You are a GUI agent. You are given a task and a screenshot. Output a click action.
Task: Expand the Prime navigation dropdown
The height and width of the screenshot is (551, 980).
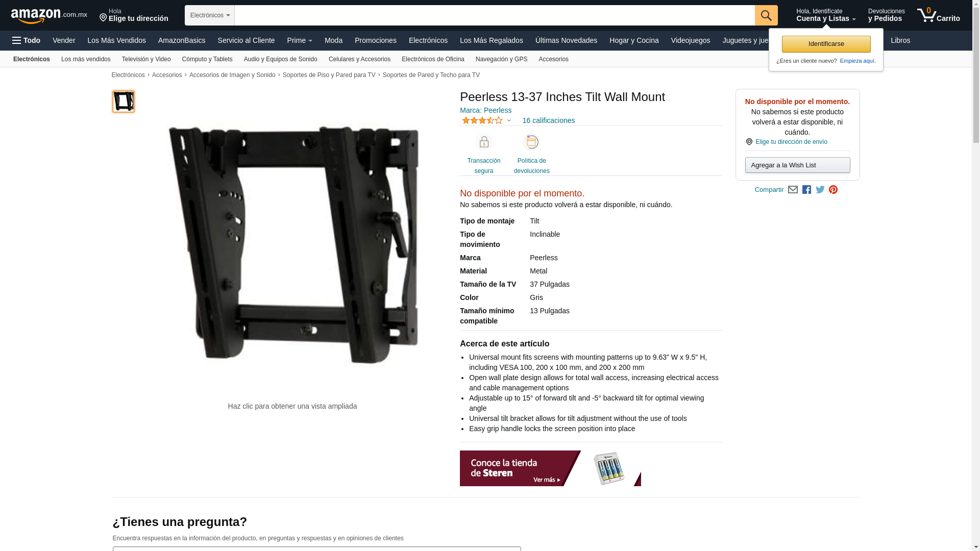300,40
